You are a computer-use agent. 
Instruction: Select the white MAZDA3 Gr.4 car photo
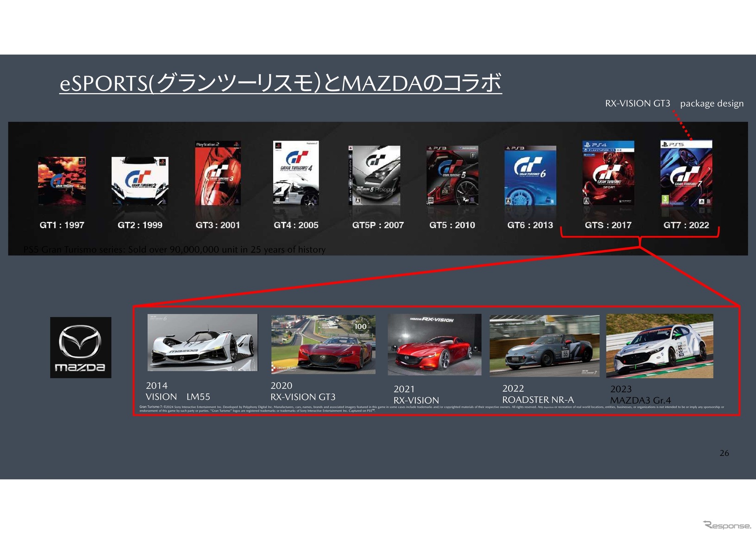[x=660, y=346]
